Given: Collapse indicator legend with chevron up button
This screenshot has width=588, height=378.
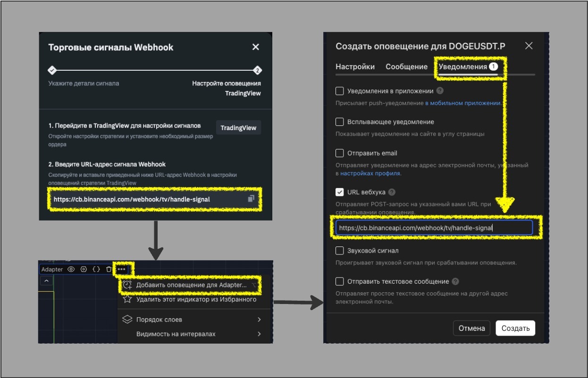Looking at the screenshot, I should 46,281.
